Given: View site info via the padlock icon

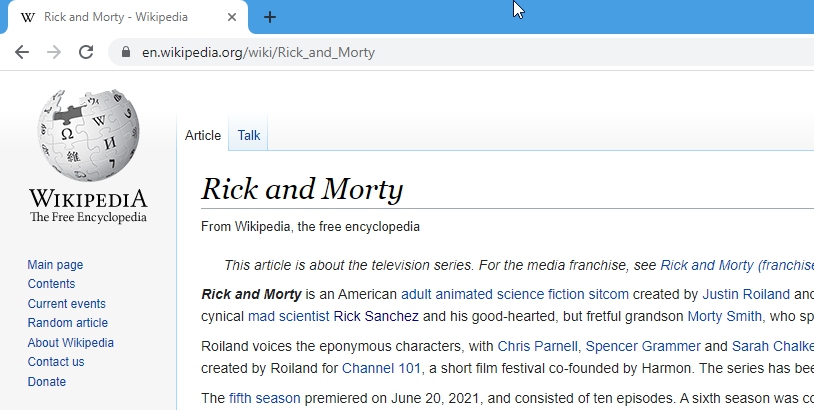Looking at the screenshot, I should click(126, 52).
